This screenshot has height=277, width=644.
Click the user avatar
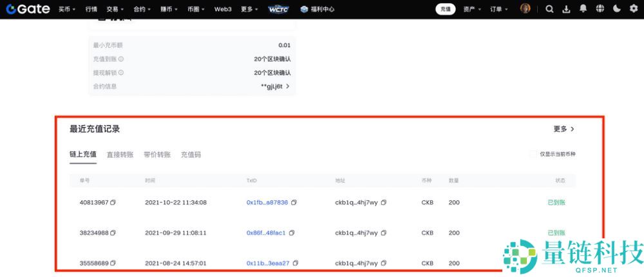[x=526, y=8]
